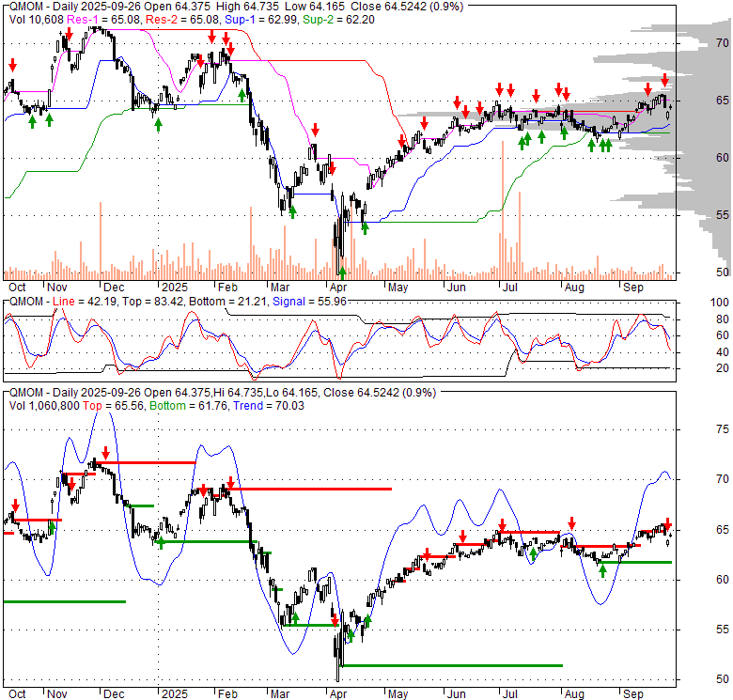Click the 'Dec' month label under the lower chart
The width and height of the screenshot is (733, 700).
114,694
